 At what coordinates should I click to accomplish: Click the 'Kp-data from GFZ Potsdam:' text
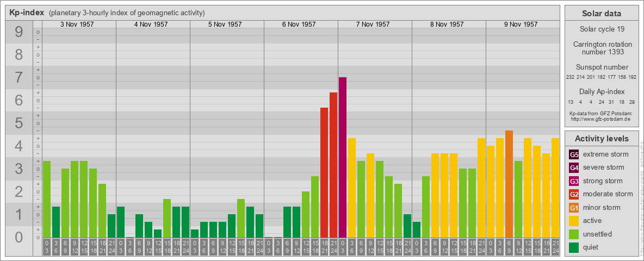[x=601, y=113]
